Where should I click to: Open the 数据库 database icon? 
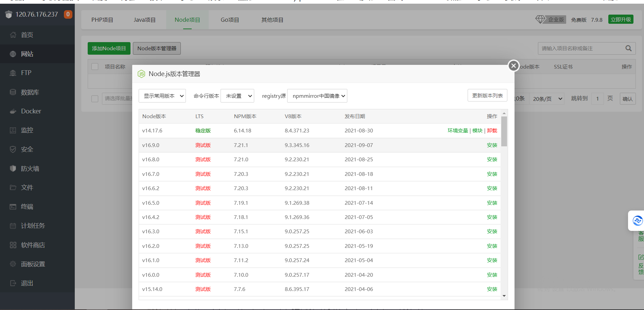(13, 92)
